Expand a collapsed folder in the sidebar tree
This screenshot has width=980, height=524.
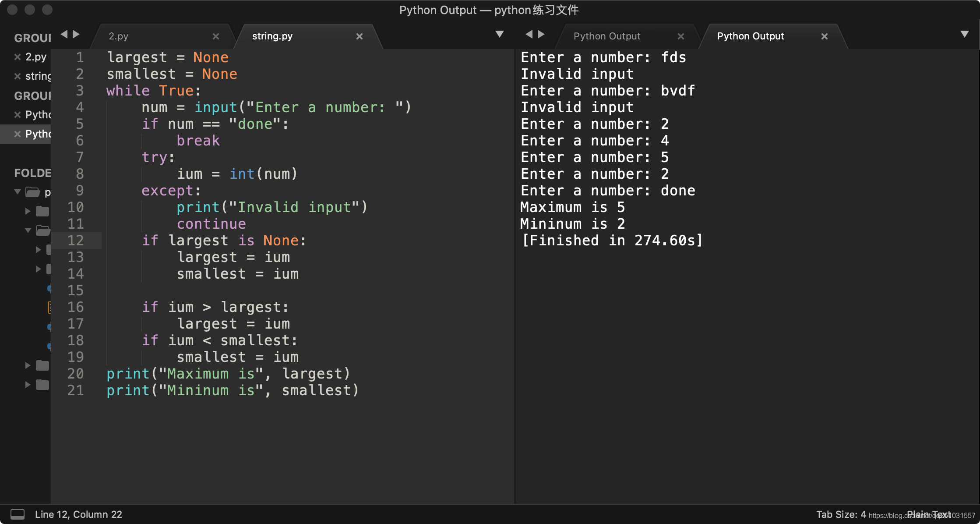pyautogui.click(x=27, y=211)
